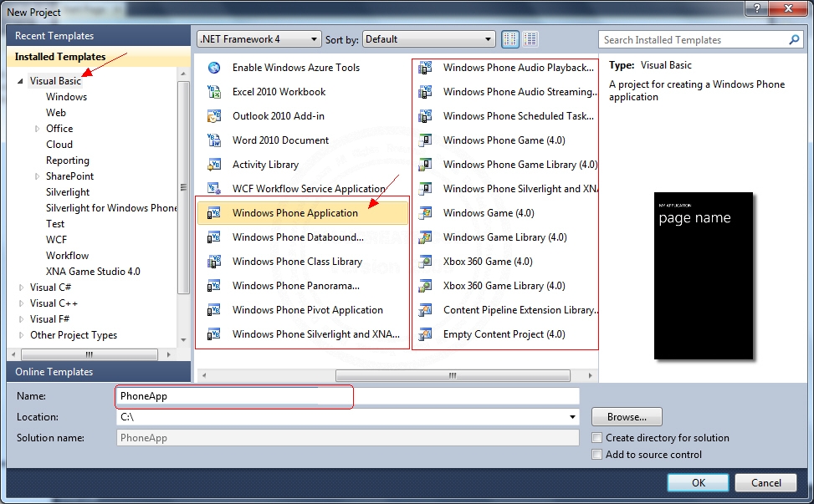
Task: Click the Outlook 2010 Add-in template icon
Action: click(214, 116)
